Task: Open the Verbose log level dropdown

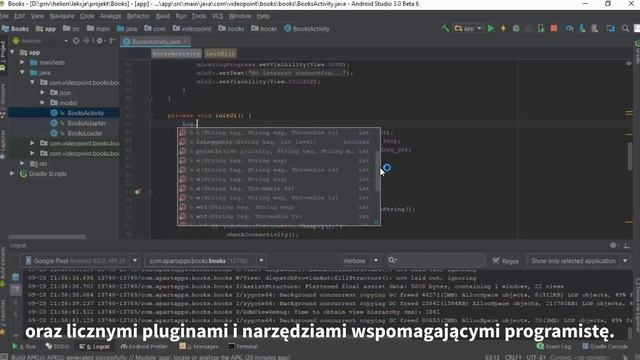Action: pyautogui.click(x=361, y=260)
